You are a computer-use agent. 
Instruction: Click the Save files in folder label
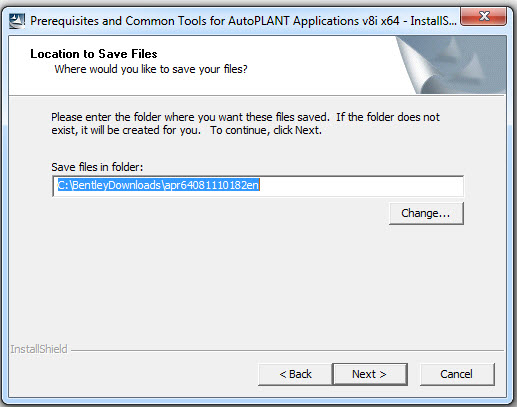click(x=97, y=167)
